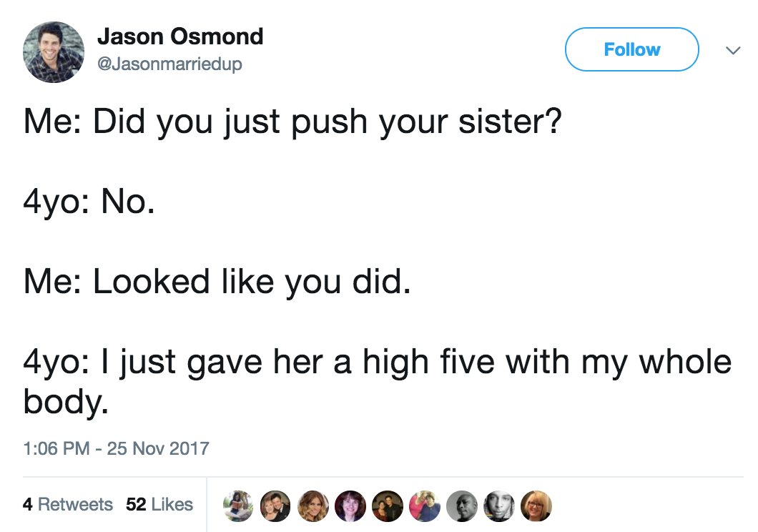
Task: Select the grayscale bald man liker avatar
Action: [462, 506]
